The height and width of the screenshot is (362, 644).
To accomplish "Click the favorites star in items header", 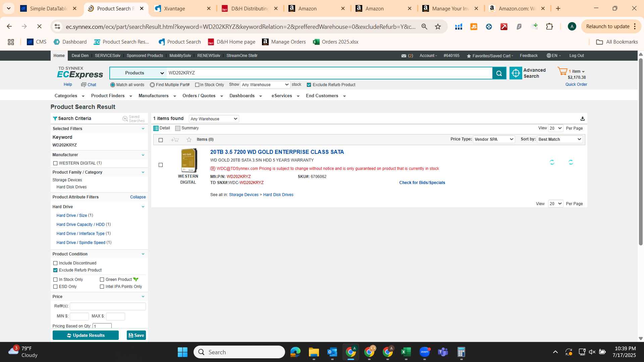I will pos(189,140).
